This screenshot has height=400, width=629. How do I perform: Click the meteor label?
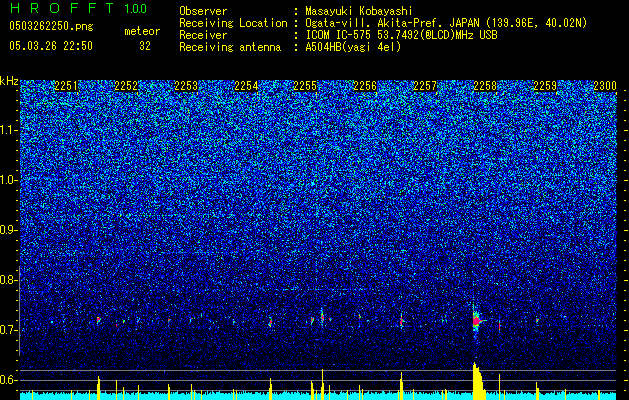(x=142, y=31)
